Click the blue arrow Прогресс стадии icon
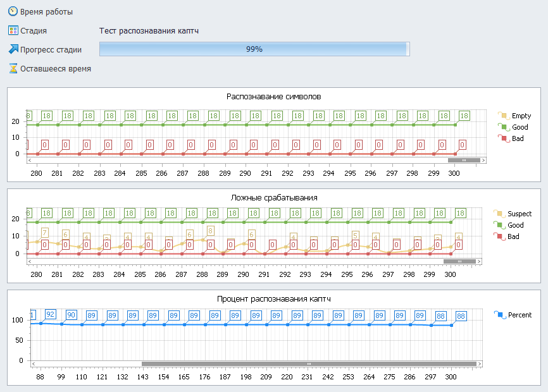548x392 pixels. pos(13,49)
